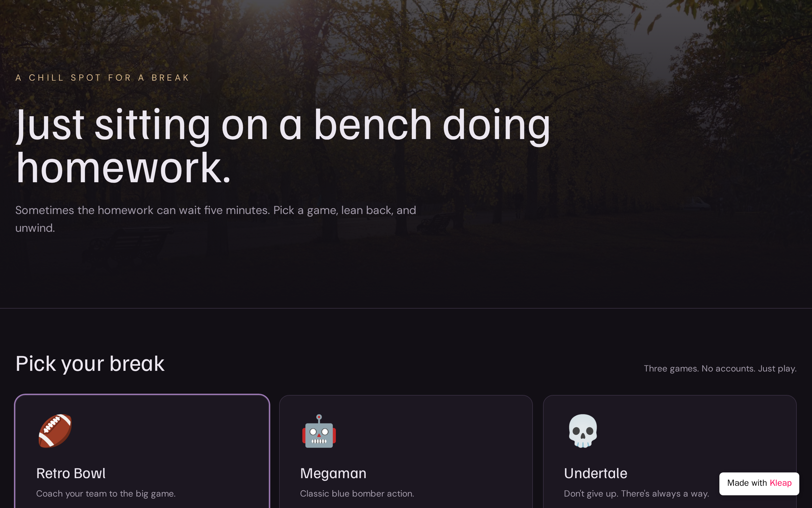
Task: Click 'A CHILL SPOT FOR A BREAK' tagline
Action: coord(102,77)
